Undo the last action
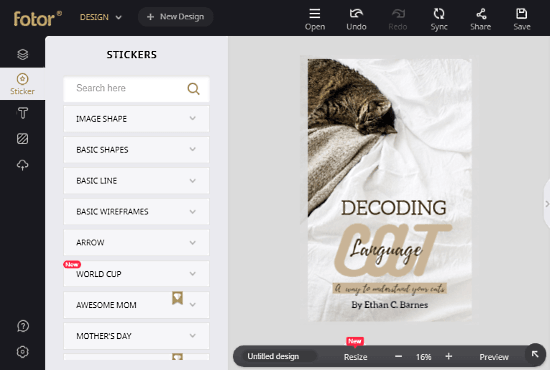Viewport: 550px width, 370px height. click(x=356, y=19)
